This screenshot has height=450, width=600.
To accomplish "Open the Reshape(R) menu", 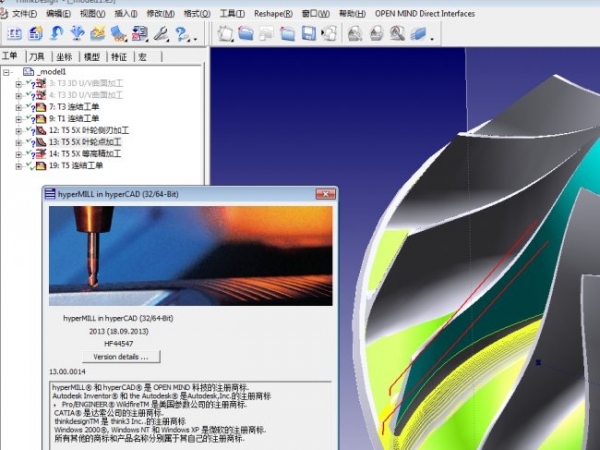I will click(273, 14).
